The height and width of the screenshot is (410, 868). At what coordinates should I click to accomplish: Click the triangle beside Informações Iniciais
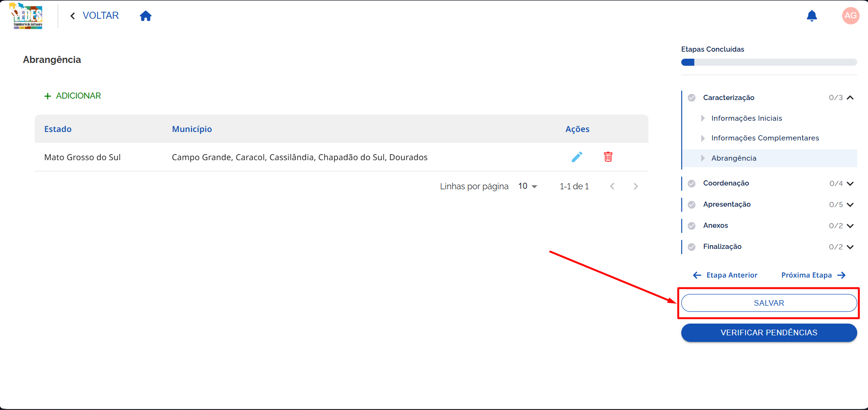(703, 118)
